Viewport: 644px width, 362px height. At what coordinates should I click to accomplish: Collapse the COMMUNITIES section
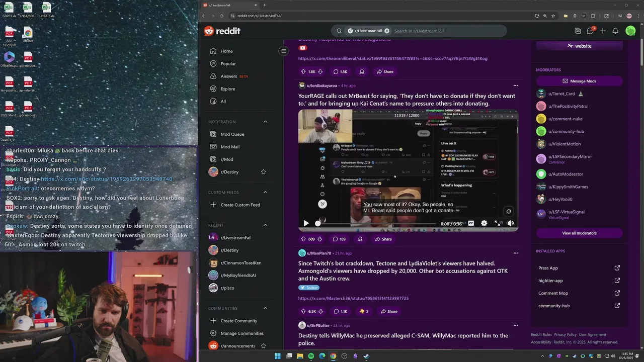tap(265, 308)
